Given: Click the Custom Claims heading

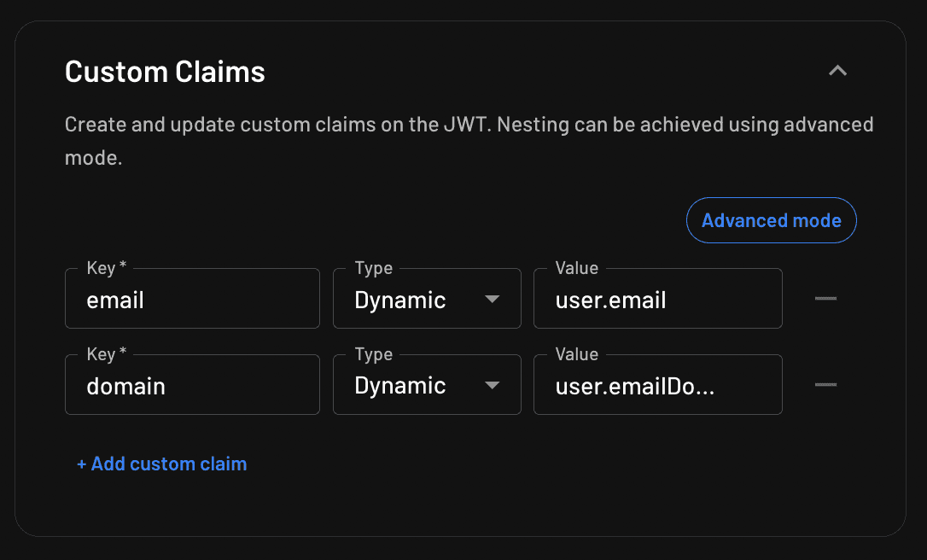Looking at the screenshot, I should [164, 71].
